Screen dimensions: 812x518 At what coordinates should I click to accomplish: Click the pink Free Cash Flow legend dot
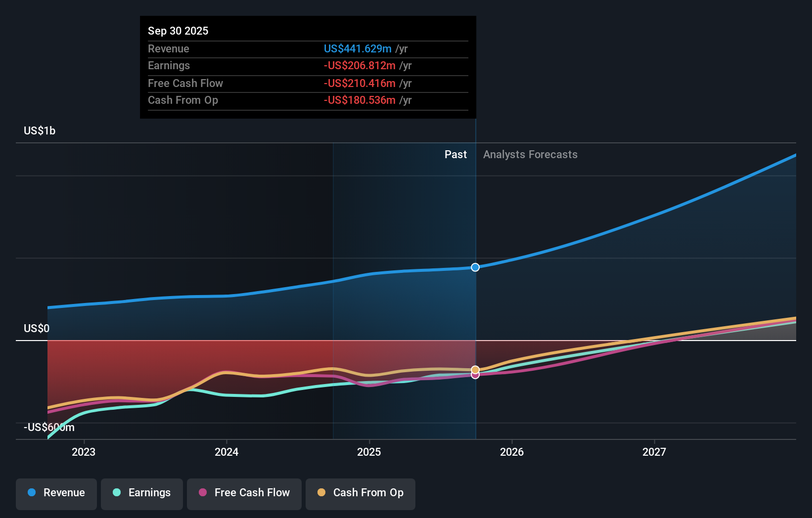[203, 493]
